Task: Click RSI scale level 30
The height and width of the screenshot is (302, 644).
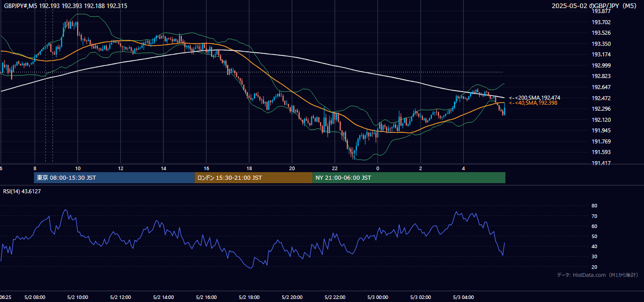Action: coord(594,256)
